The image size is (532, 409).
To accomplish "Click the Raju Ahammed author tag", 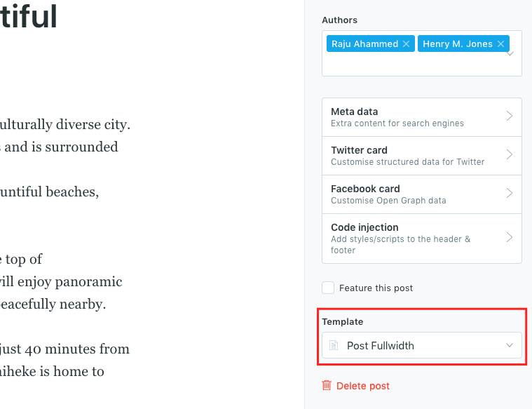I will (x=364, y=44).
